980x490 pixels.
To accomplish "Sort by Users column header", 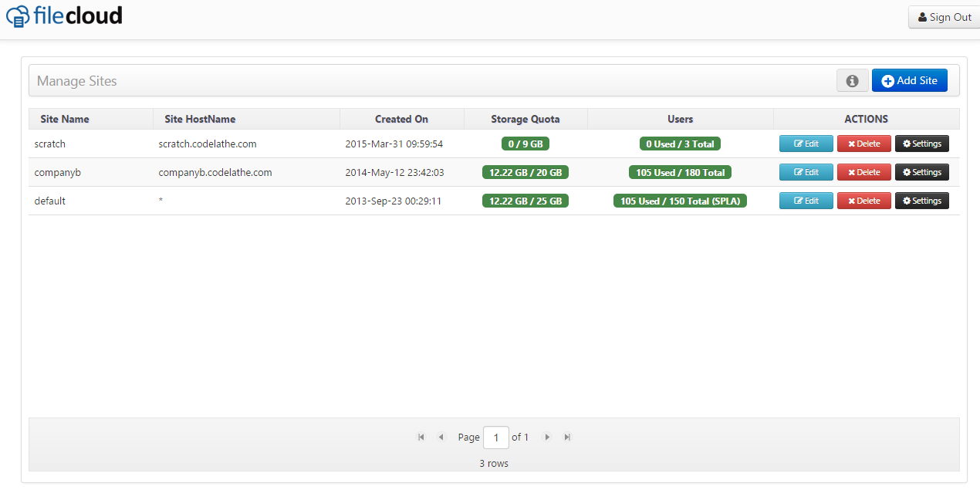I will (x=681, y=119).
